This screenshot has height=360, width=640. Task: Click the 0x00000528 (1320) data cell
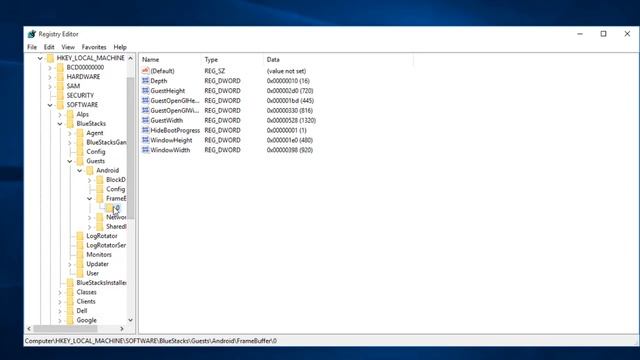(291, 120)
